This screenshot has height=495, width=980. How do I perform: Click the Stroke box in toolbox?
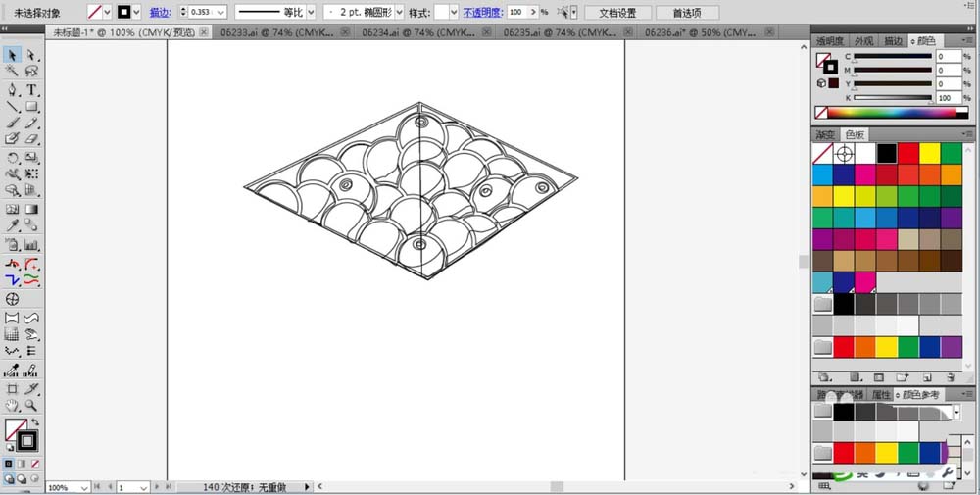(26, 440)
